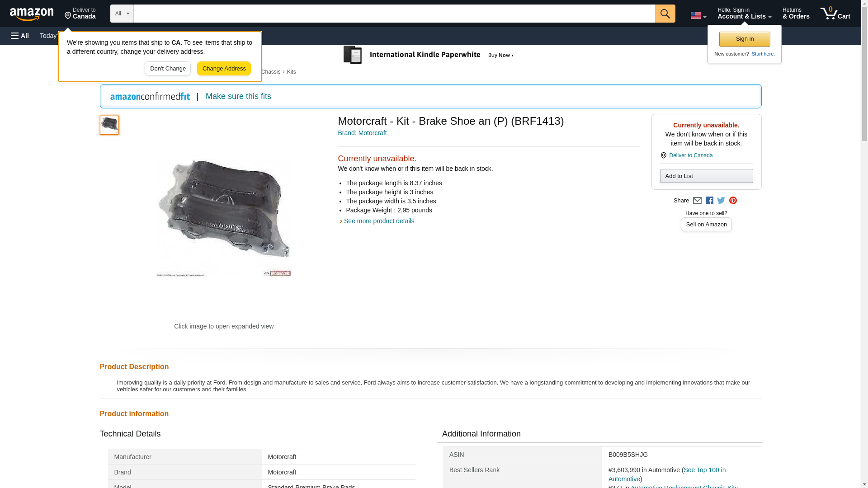Image resolution: width=868 pixels, height=488 pixels.
Task: Open the All hamburger menu
Action: tap(20, 36)
